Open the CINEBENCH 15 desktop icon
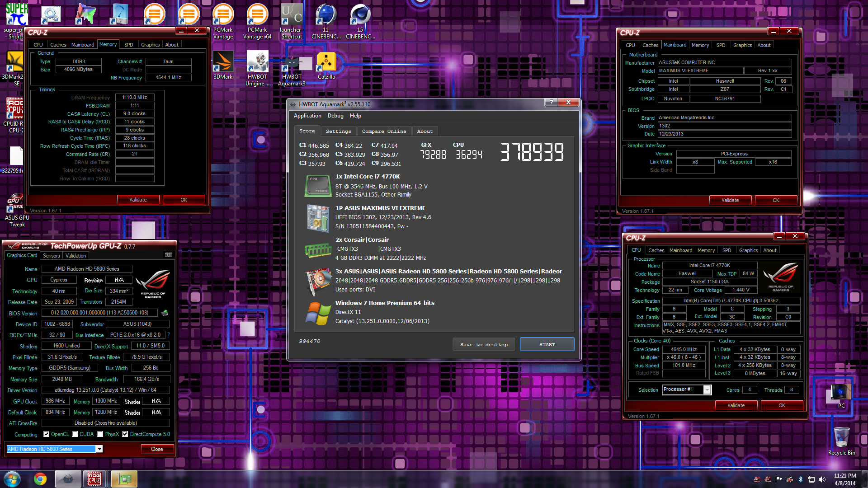Screen dimensions: 868x488 coord(360,20)
